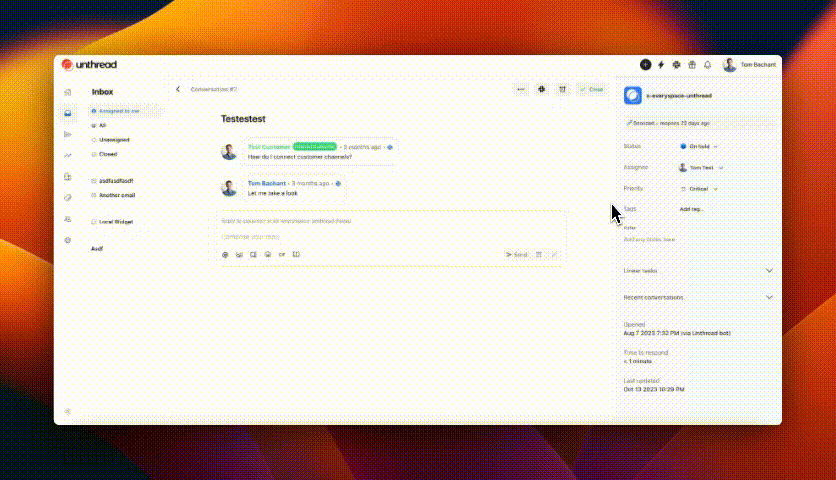Open the lightning bolt automations icon

(661, 65)
